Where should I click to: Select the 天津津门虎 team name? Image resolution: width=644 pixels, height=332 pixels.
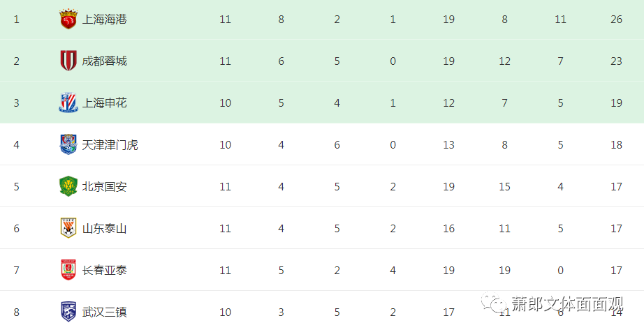coord(110,144)
